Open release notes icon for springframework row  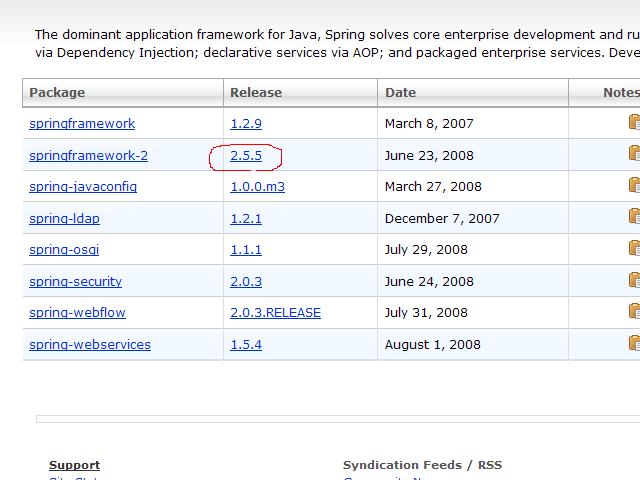coord(635,122)
